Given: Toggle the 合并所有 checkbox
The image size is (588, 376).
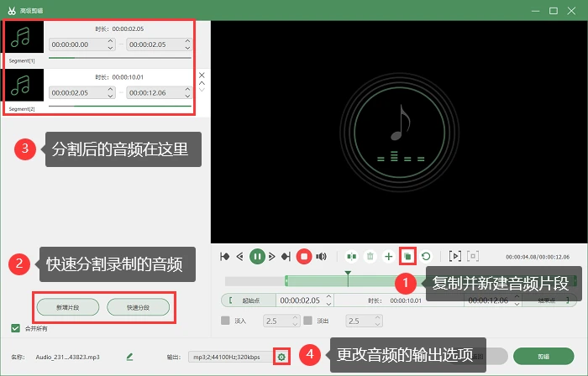Looking at the screenshot, I should (15, 328).
